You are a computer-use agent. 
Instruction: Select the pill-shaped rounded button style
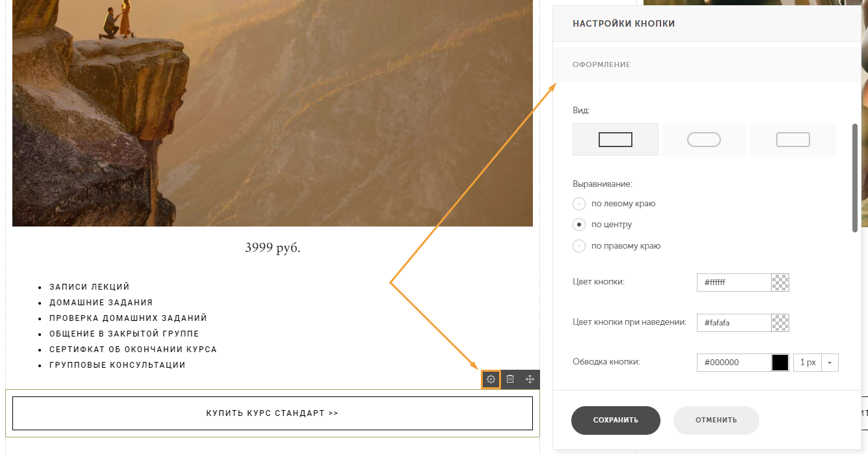pos(703,139)
